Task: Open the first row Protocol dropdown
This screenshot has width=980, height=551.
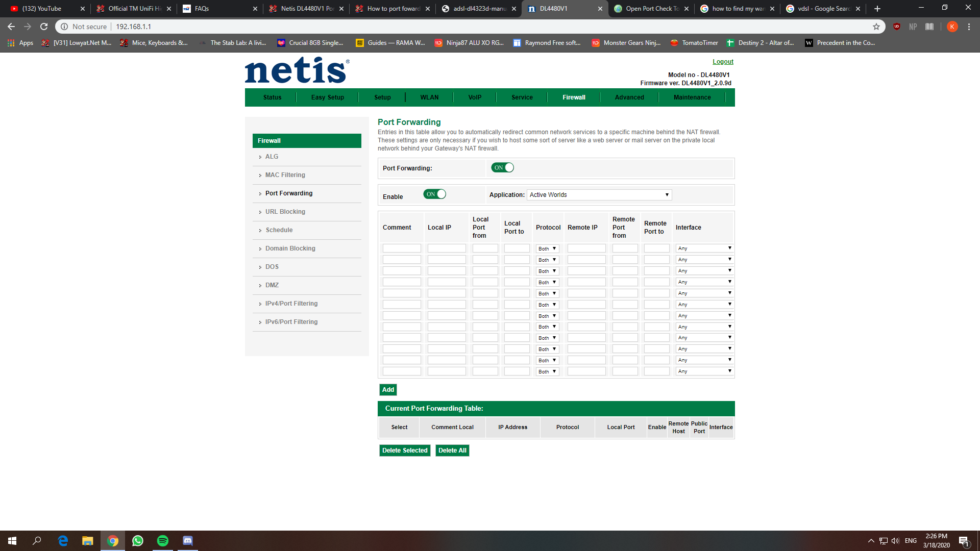Action: click(547, 248)
